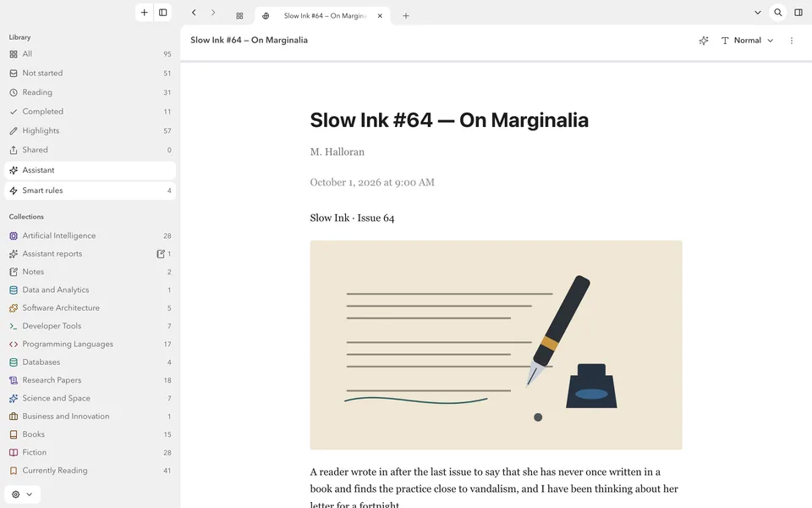Open the Normal text style dropdown
The width and height of the screenshot is (812, 508).
click(747, 41)
